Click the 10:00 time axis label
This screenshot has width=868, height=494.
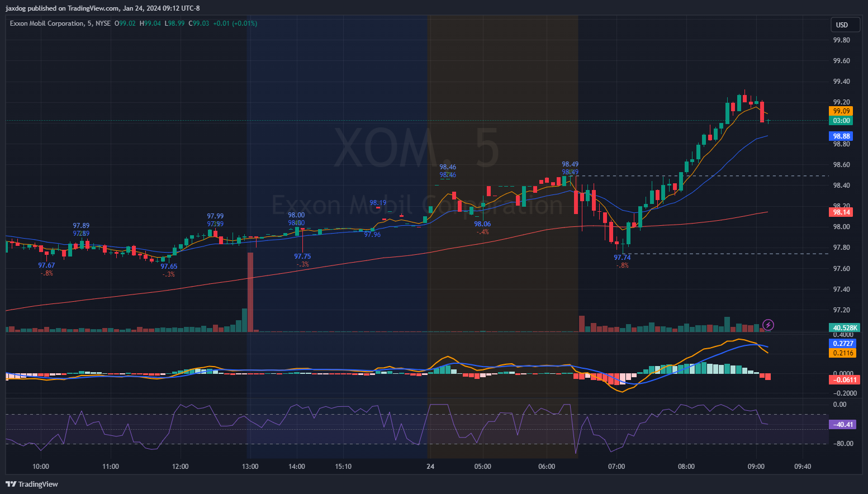(41, 467)
